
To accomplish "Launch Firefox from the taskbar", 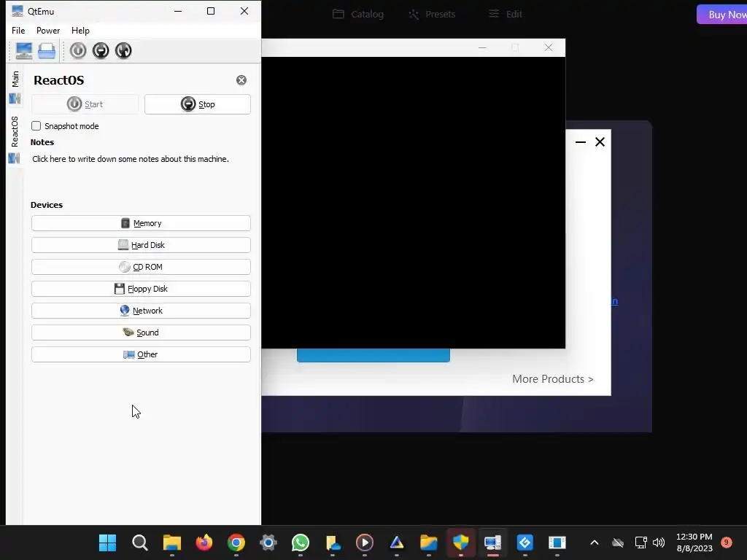I will 204,542.
